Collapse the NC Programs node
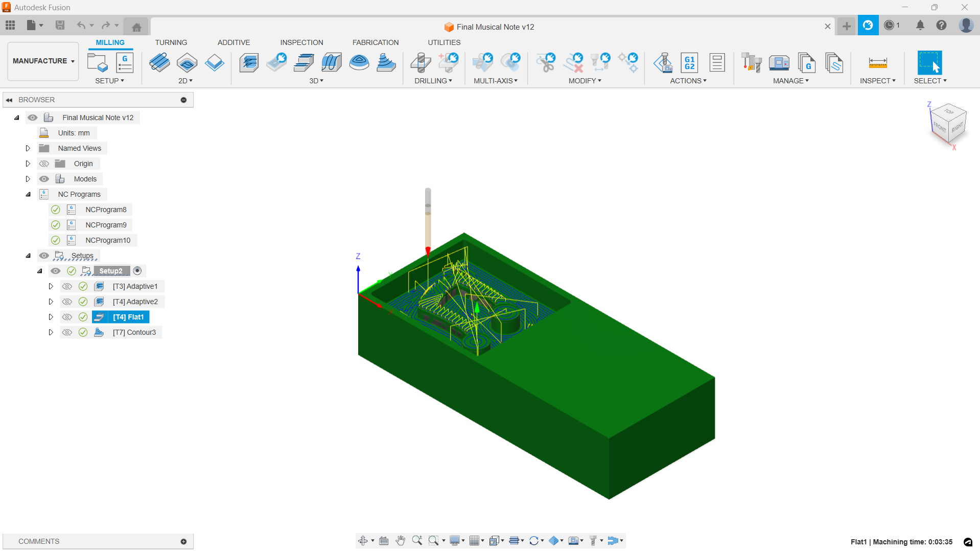Image resolution: width=980 pixels, height=551 pixels. (28, 194)
